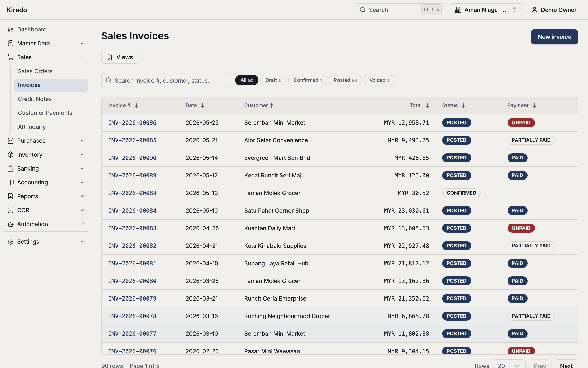
Task: Click the CONFIRMED status badge
Action: pyautogui.click(x=461, y=193)
